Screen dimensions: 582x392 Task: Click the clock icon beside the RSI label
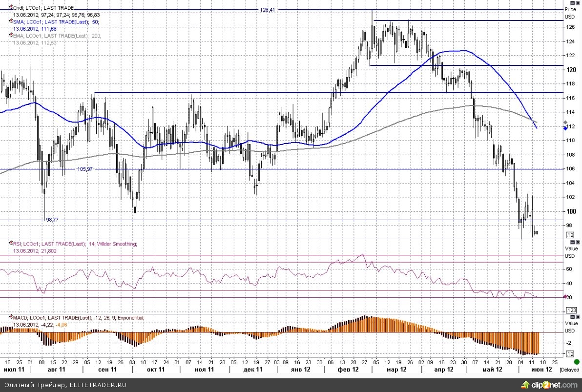pos(11,244)
